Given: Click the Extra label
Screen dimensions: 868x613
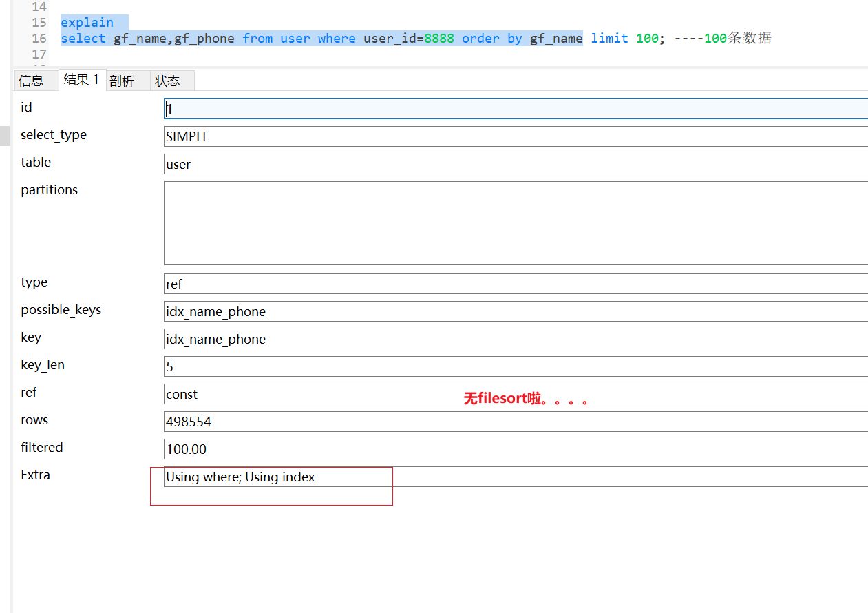Looking at the screenshot, I should (35, 475).
